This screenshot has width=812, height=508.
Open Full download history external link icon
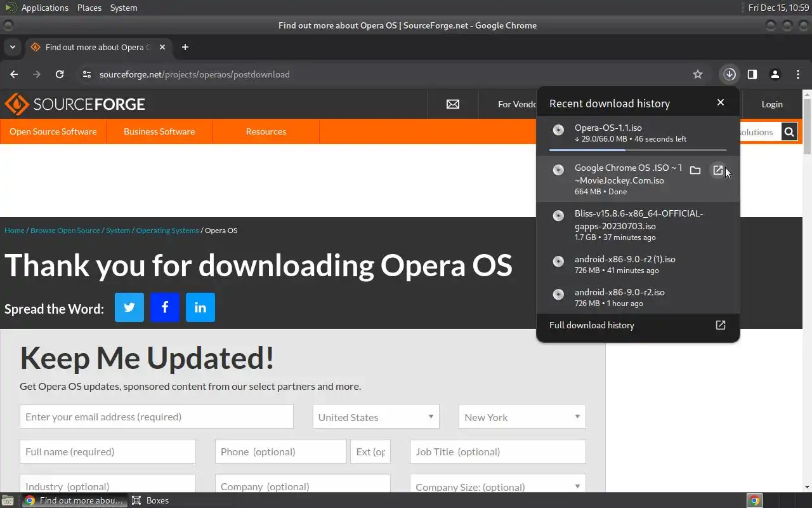point(721,325)
